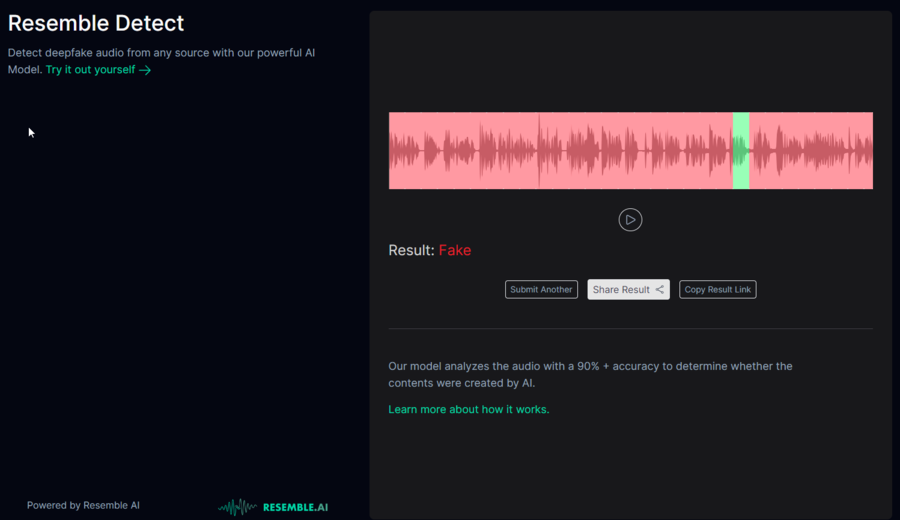The height and width of the screenshot is (520, 900).
Task: Click the RESEMBLE.AI logo text
Action: pyautogui.click(x=295, y=507)
